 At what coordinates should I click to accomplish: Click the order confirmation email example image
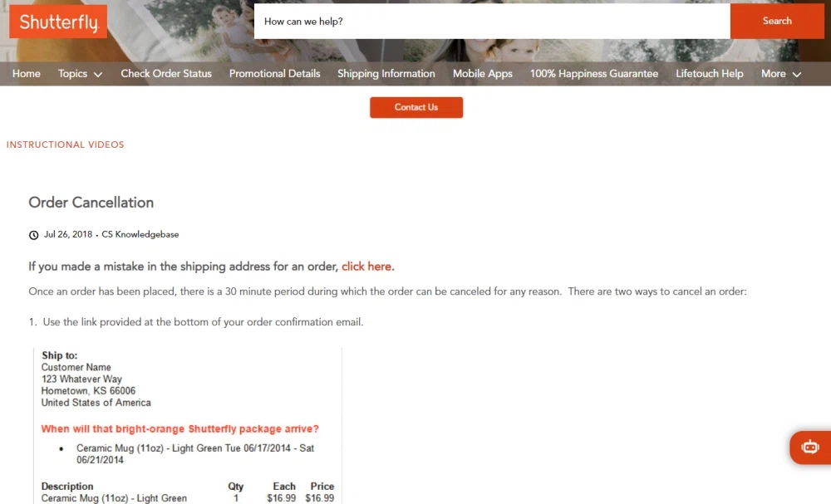[188, 426]
